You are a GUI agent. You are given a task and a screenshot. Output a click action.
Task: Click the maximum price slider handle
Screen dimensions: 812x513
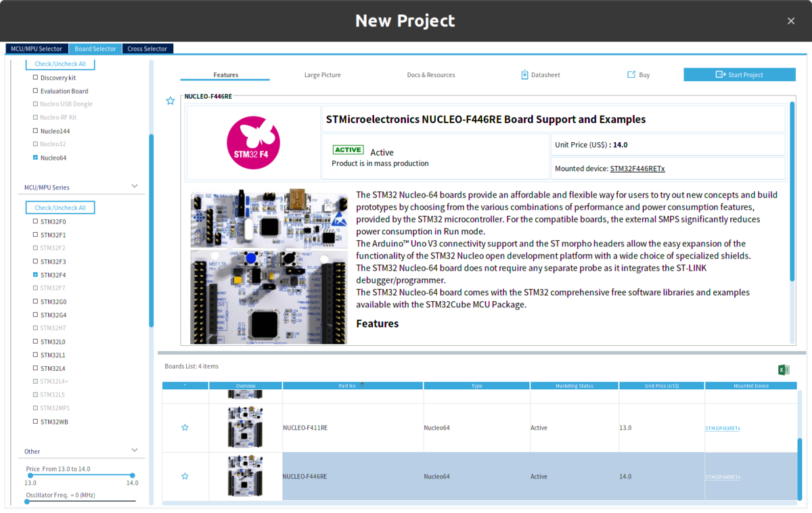(x=132, y=475)
